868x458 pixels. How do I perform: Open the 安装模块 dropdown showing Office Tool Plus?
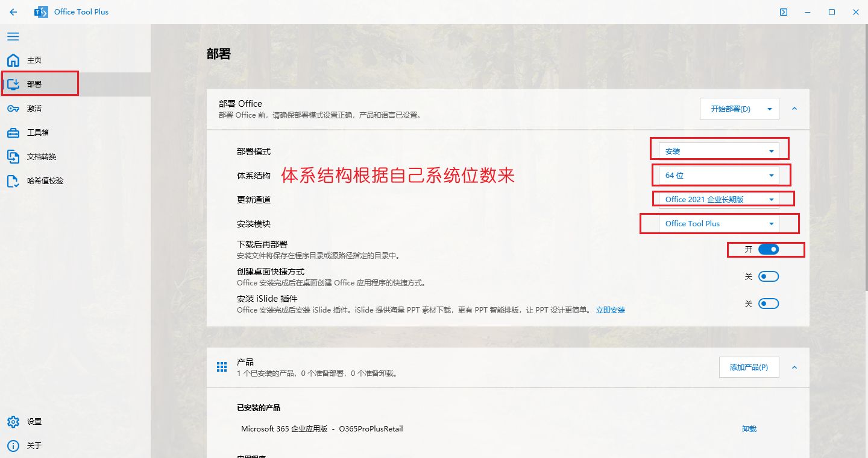point(719,223)
